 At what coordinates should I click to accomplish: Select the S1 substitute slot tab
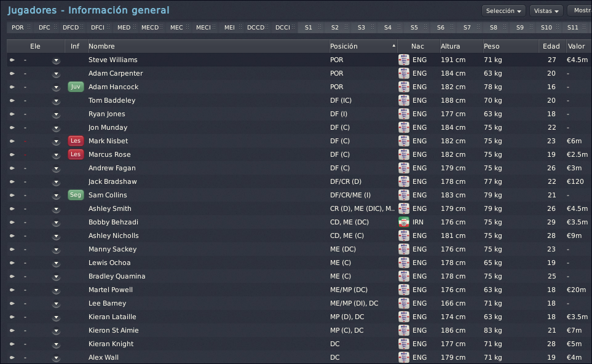click(x=309, y=28)
